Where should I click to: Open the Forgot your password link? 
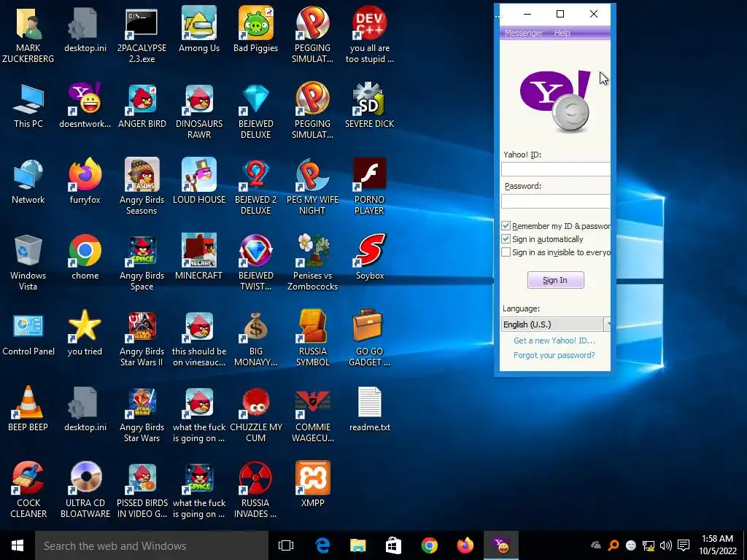click(x=554, y=355)
